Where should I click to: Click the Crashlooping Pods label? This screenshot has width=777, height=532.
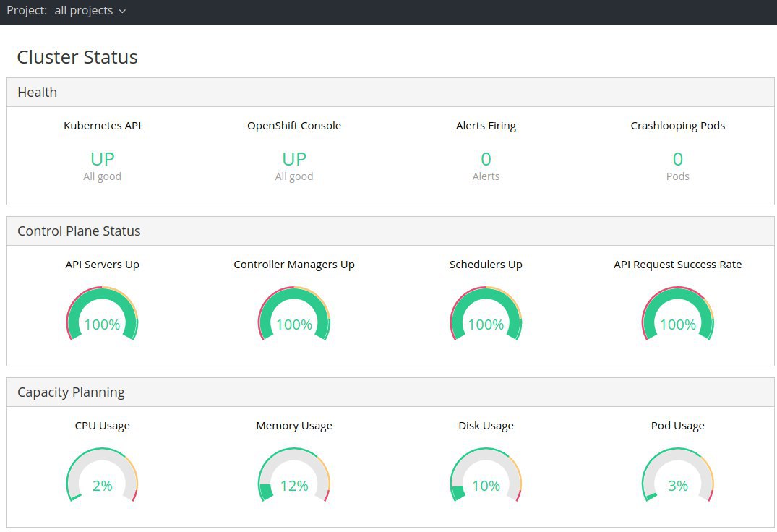point(677,126)
